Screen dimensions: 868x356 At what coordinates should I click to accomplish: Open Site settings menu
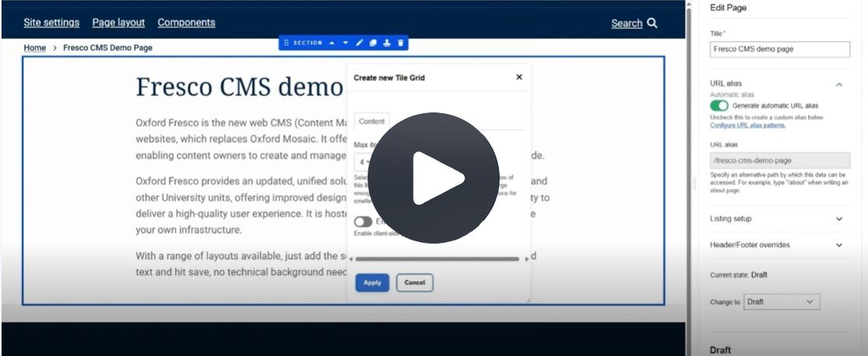(52, 22)
